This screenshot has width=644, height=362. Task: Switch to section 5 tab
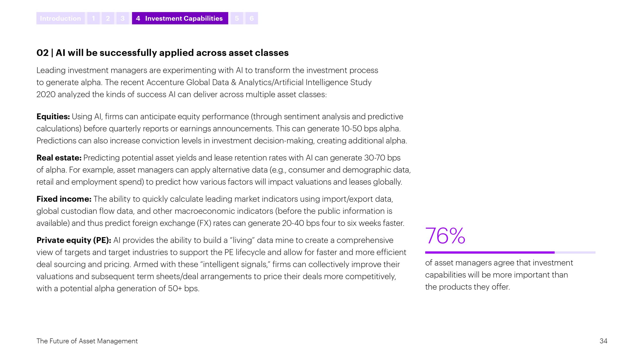click(x=237, y=18)
